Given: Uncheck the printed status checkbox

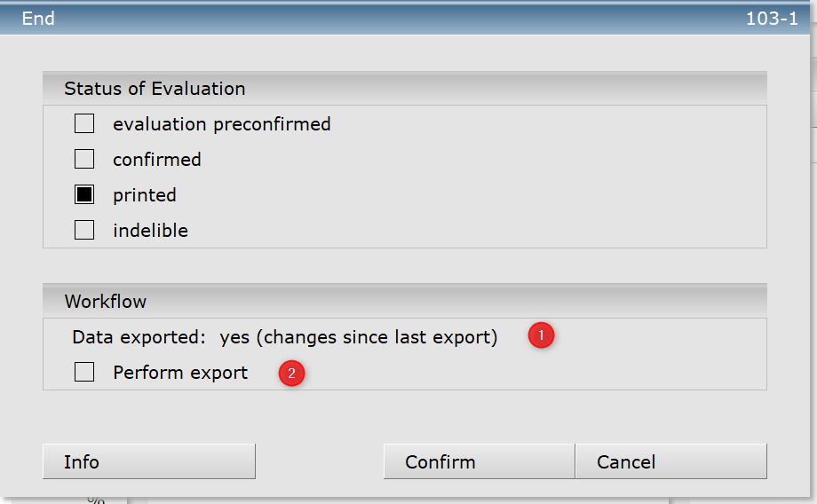Looking at the screenshot, I should 84,195.
